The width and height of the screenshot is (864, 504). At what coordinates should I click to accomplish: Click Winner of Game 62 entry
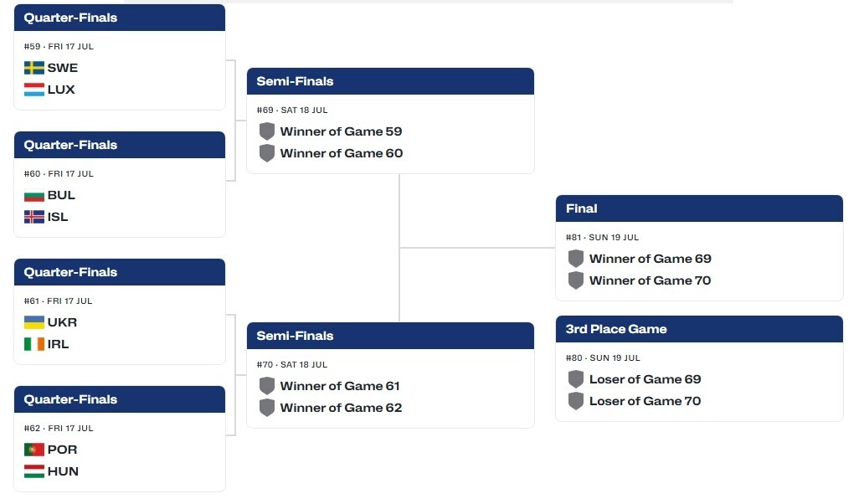[331, 408]
